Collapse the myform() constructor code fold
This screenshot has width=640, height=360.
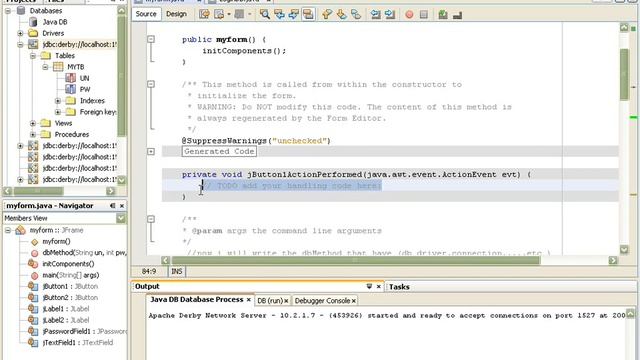point(151,39)
